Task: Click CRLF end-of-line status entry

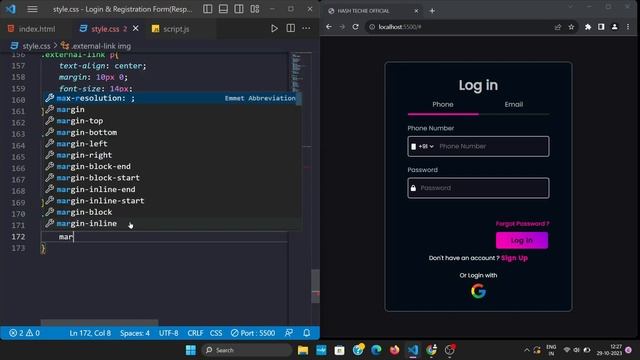Action: coord(195,333)
